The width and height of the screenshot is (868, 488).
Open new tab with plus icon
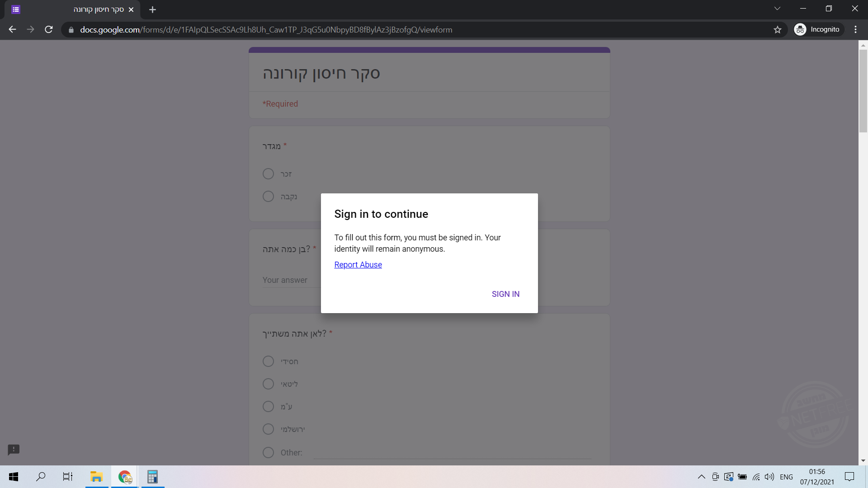tap(152, 9)
